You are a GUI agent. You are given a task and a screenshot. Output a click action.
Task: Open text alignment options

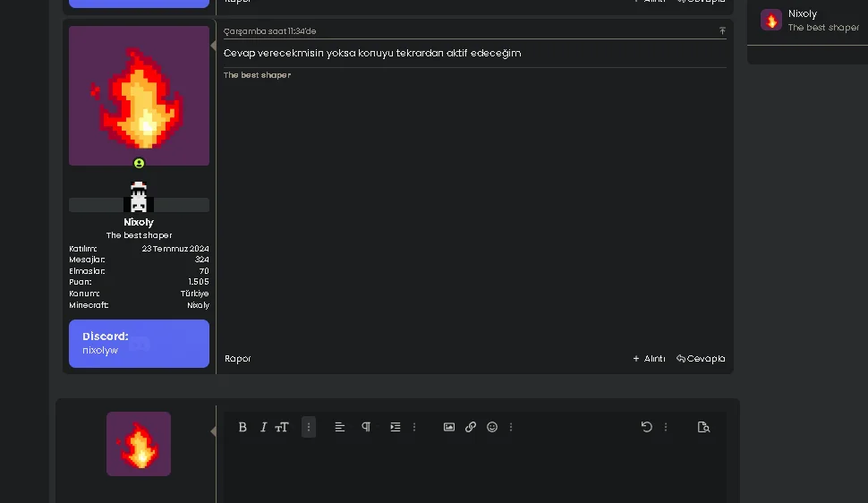pyautogui.click(x=340, y=427)
